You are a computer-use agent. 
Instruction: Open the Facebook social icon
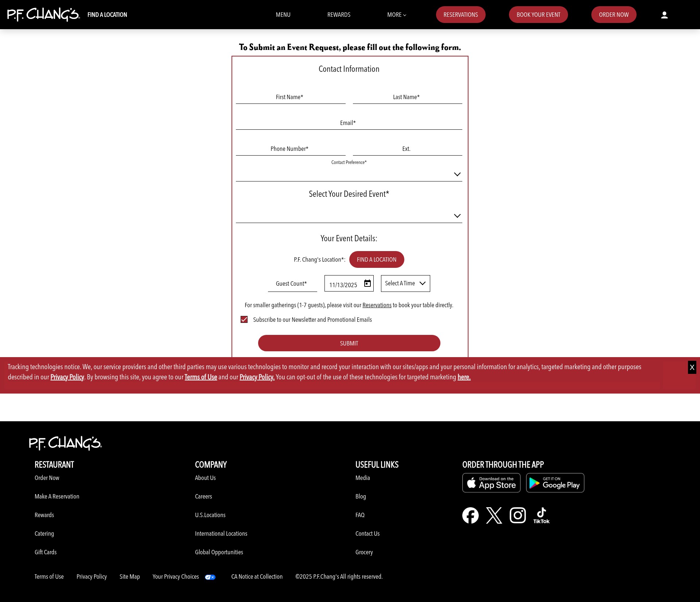pos(470,515)
